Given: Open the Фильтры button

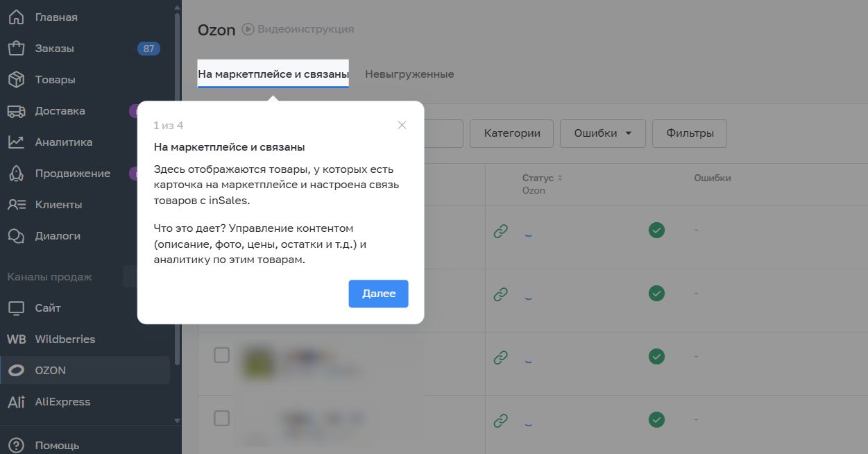Looking at the screenshot, I should tap(689, 133).
